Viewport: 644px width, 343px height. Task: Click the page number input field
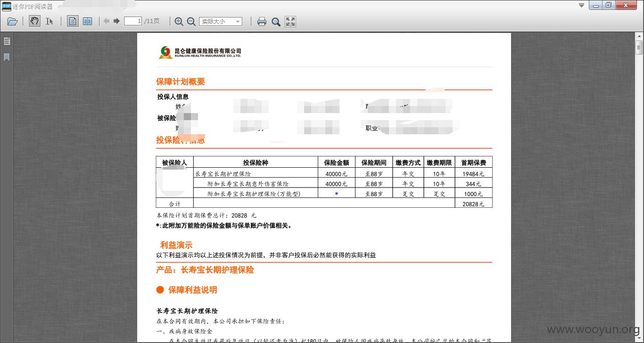coord(133,21)
